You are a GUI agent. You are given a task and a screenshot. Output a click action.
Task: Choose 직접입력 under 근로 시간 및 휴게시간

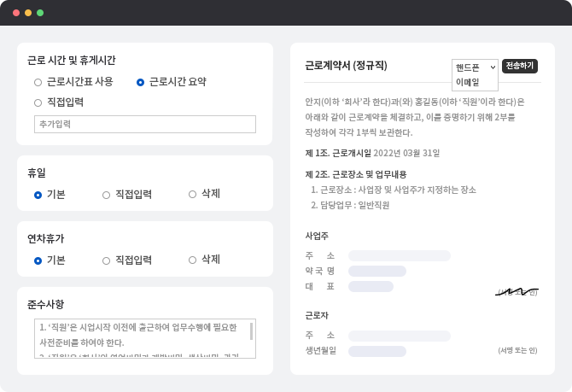click(x=38, y=102)
